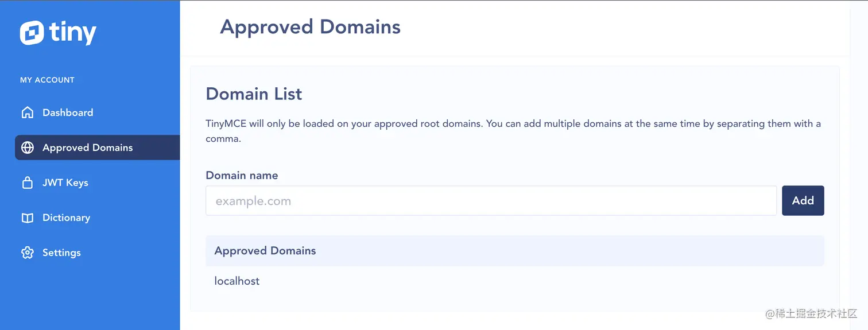Click the tiny wordmark text
Image resolution: width=868 pixels, height=330 pixels.
coord(73,33)
